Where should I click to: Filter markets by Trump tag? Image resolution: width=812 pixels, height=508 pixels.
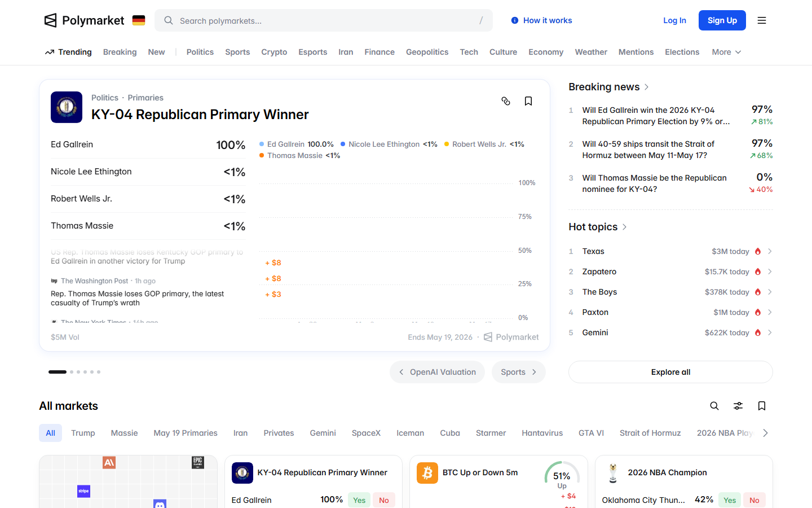(83, 433)
